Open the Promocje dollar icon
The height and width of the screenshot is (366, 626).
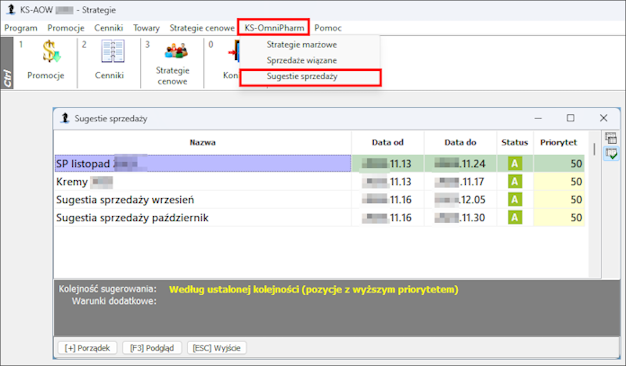coord(51,51)
